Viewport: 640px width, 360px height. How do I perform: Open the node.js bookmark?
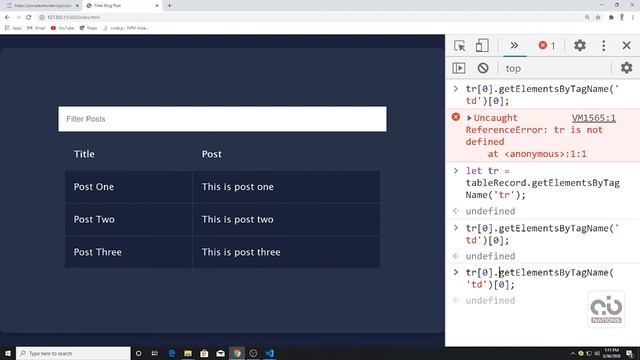(126, 28)
